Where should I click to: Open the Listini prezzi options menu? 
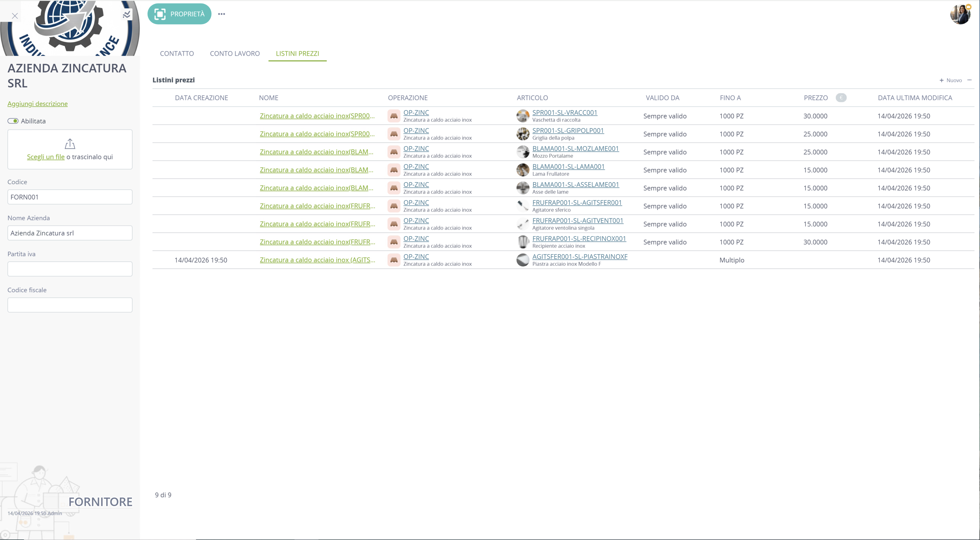tap(969, 80)
